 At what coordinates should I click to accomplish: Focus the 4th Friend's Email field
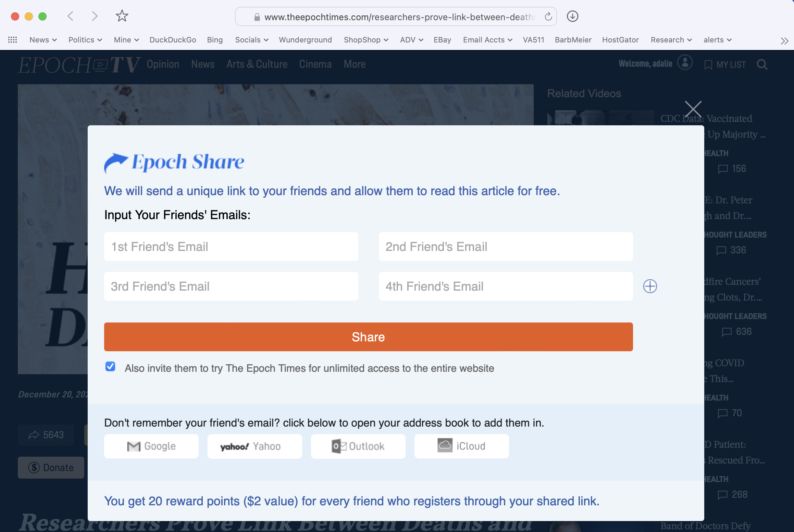[506, 286]
